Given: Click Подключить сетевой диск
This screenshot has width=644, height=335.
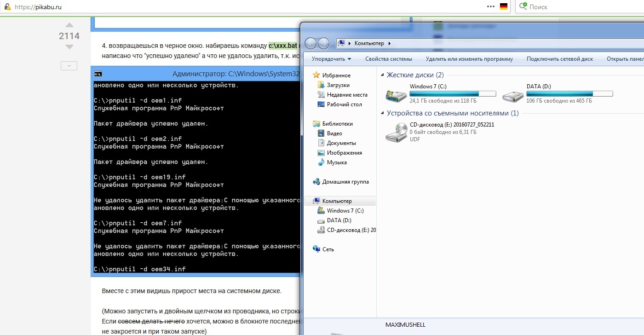Looking at the screenshot, I should click(x=560, y=59).
